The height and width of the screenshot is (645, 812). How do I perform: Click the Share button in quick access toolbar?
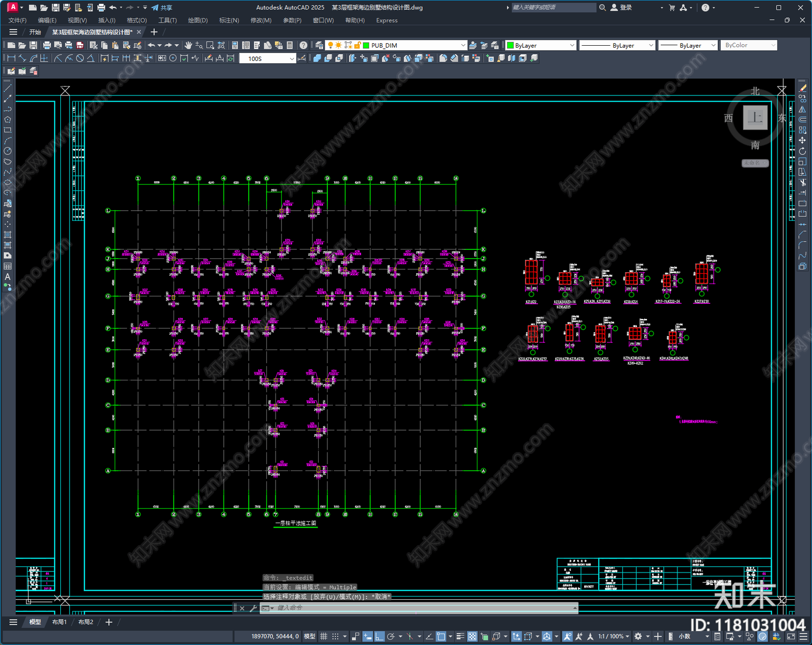click(x=162, y=8)
